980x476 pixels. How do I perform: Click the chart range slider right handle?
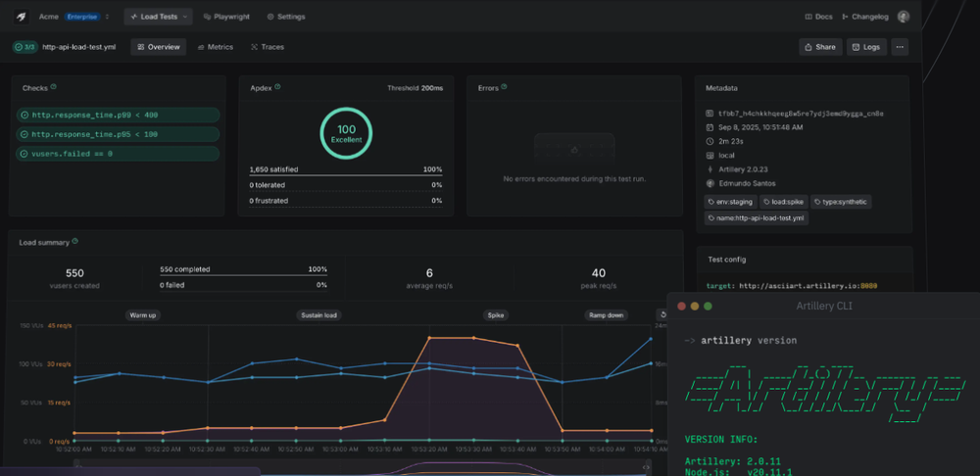[x=647, y=466]
